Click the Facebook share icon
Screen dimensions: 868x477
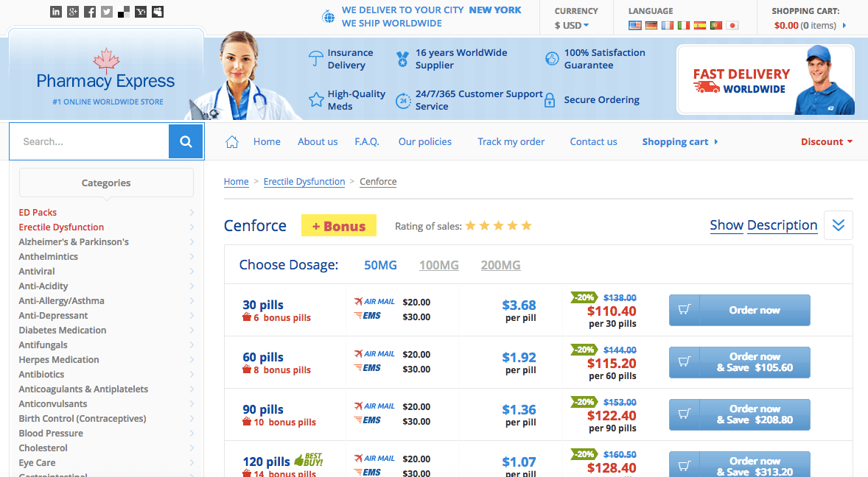coord(90,12)
